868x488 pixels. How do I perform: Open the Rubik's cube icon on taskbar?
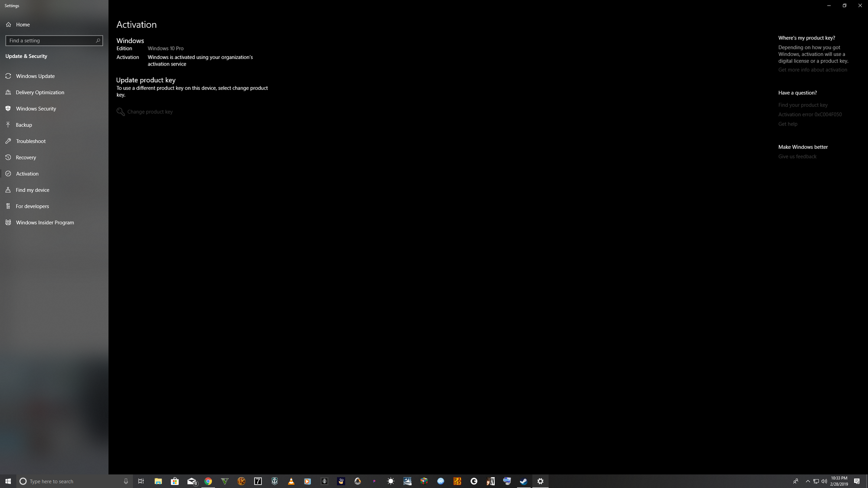(x=424, y=481)
